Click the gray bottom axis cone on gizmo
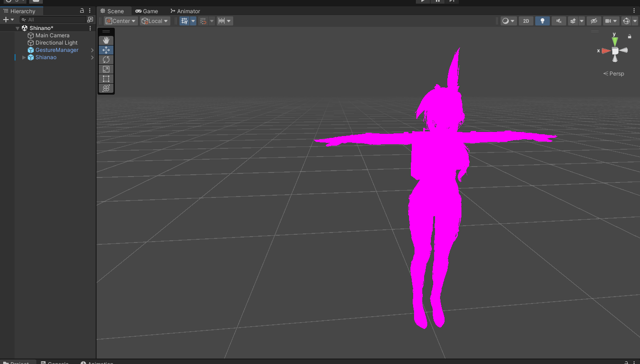Viewport: 640px width, 364px height. 615,58
